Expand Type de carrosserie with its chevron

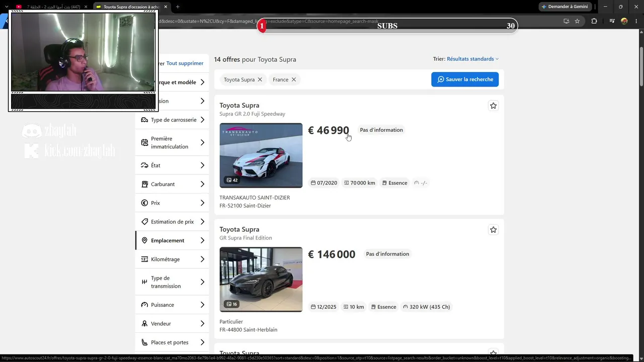click(202, 120)
